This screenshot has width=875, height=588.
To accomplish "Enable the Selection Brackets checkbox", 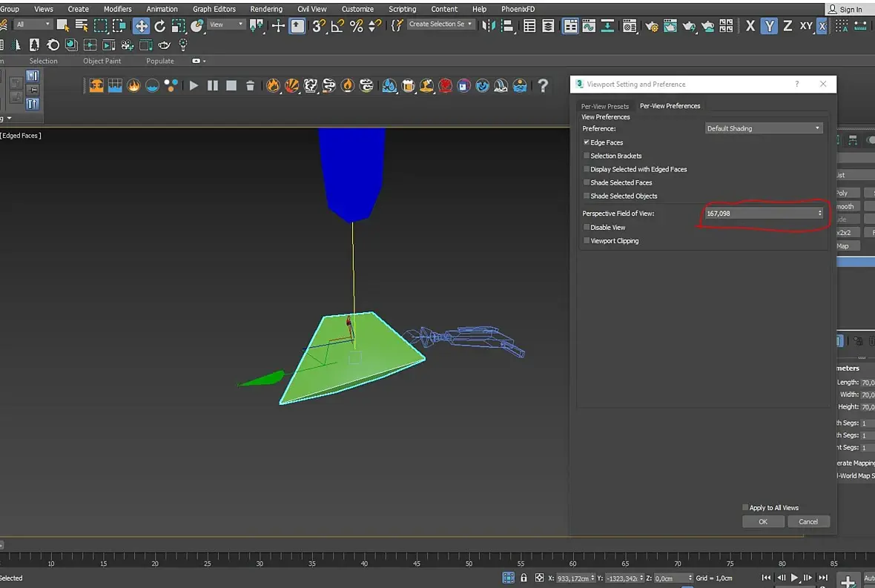I will (587, 156).
